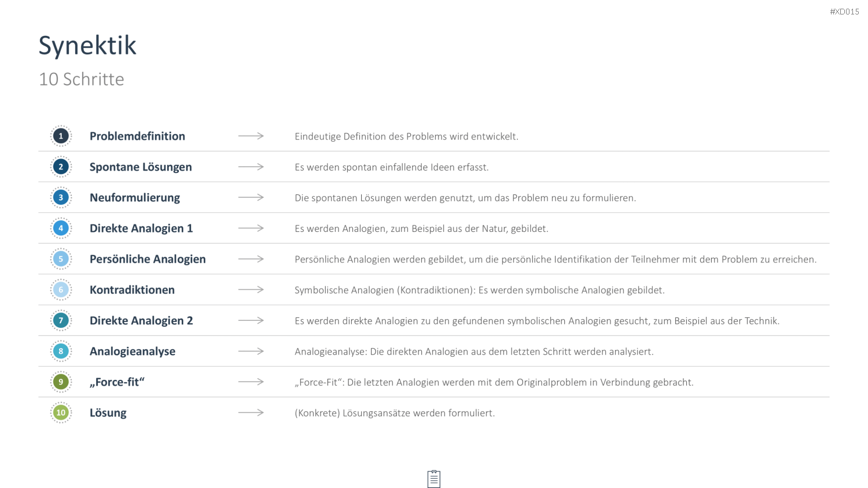
Task: Click the arrow next to „Force-fit“
Action: coord(251,382)
